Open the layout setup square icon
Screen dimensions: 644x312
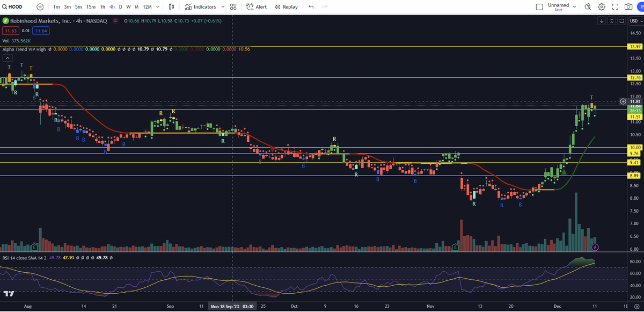point(540,7)
